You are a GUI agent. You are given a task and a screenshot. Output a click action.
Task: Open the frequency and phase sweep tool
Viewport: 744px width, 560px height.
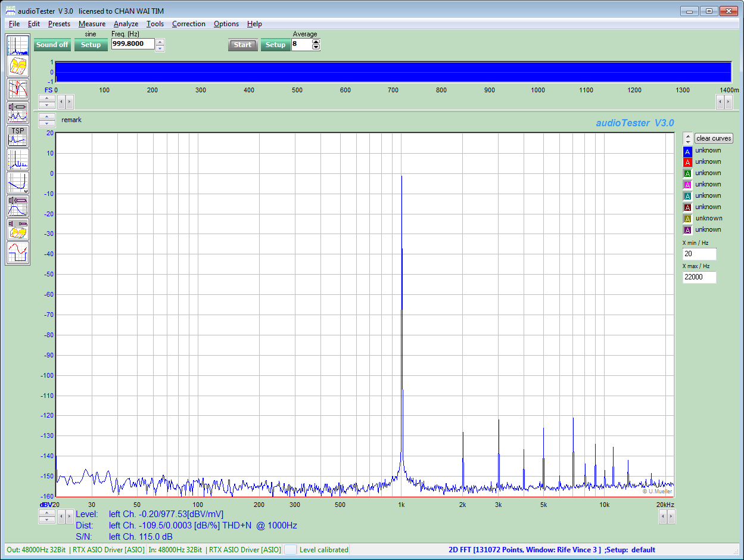click(18, 89)
